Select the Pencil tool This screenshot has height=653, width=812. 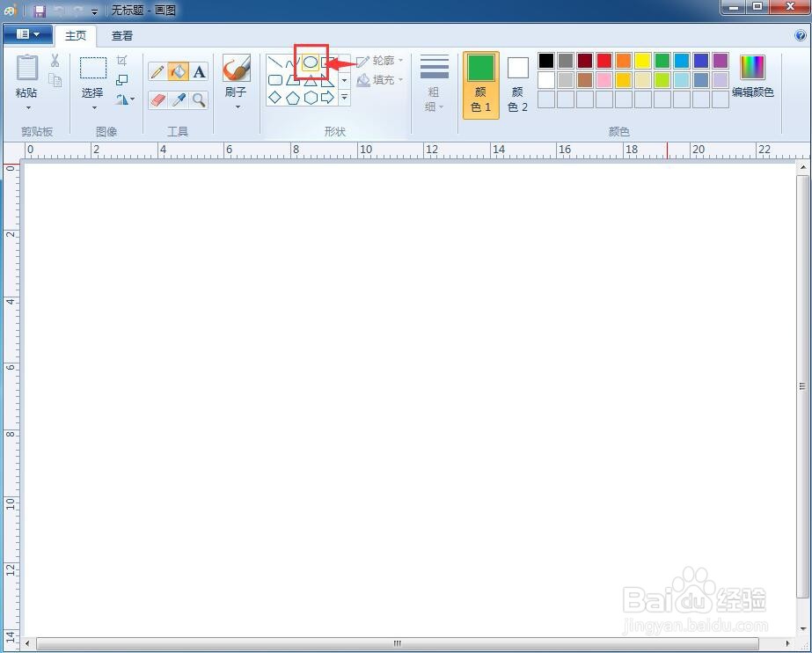[157, 71]
